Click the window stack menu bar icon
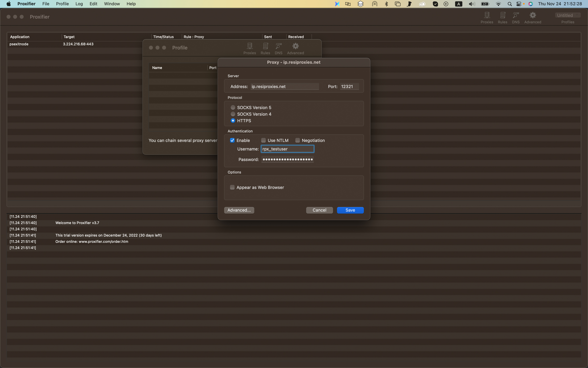588x368 pixels. [398, 4]
